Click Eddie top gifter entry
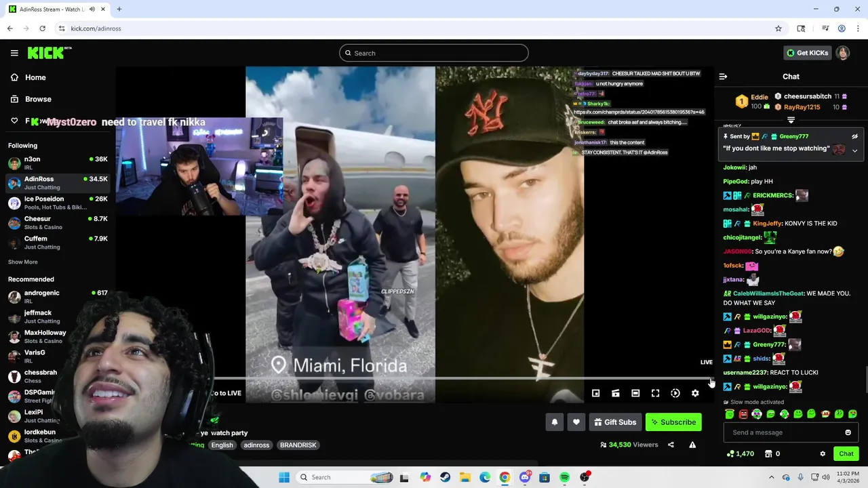This screenshot has height=488, width=868. 752,102
